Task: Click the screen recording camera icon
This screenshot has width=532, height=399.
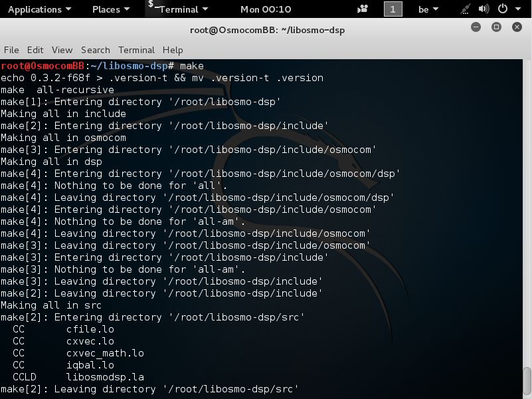Action: 363,9
